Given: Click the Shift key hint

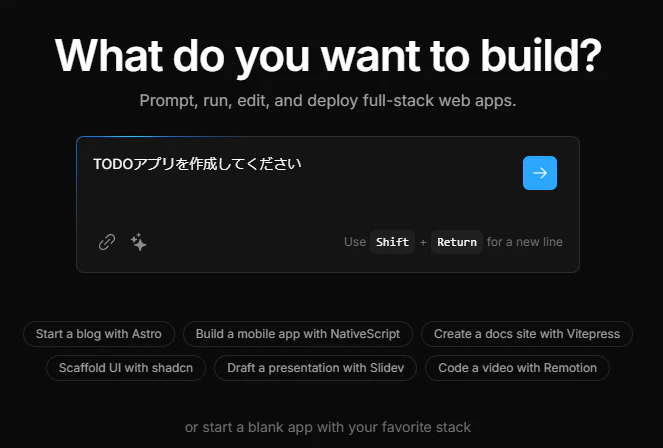Looking at the screenshot, I should (x=392, y=242).
